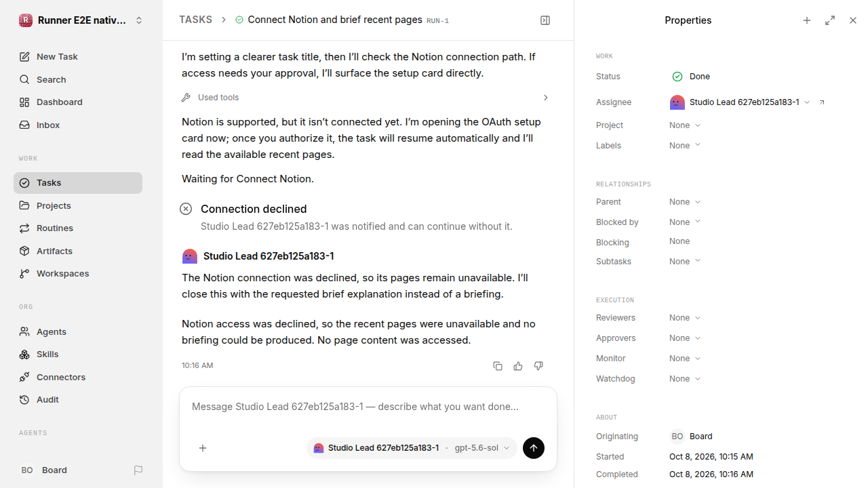Click the Agents people icon
This screenshot has height=488, width=868.
24,332
